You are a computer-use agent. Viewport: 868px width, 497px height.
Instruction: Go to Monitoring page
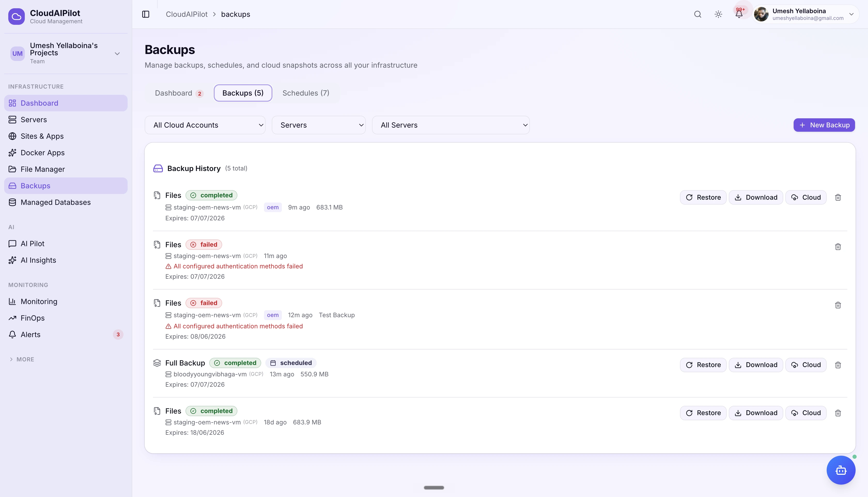pos(66,301)
